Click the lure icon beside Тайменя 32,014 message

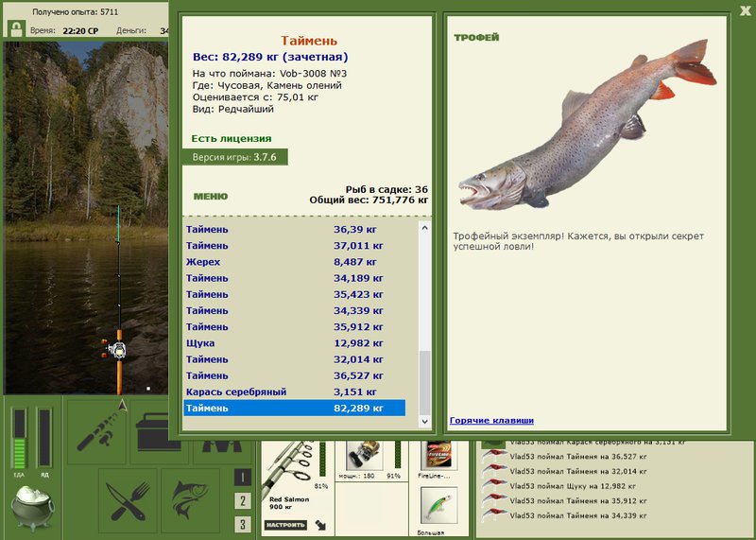point(494,471)
